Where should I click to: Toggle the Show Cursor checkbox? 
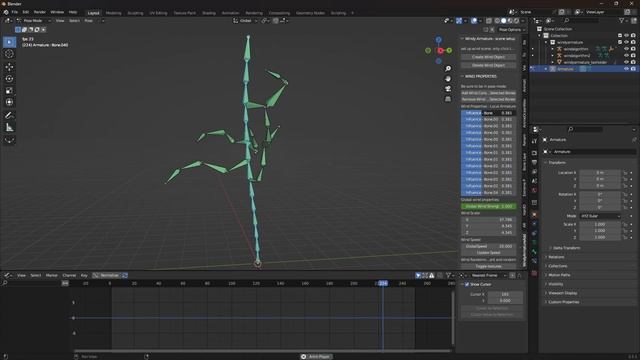coord(467,284)
